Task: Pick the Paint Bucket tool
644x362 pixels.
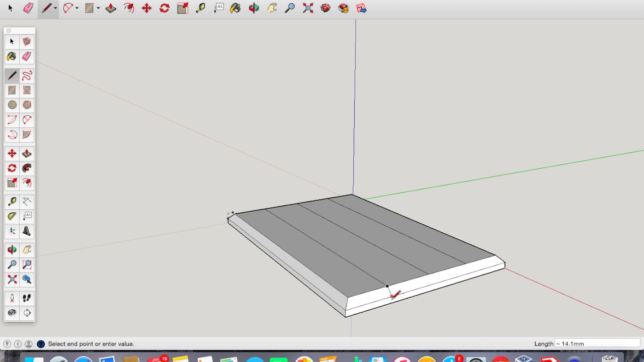Action: pos(235,8)
